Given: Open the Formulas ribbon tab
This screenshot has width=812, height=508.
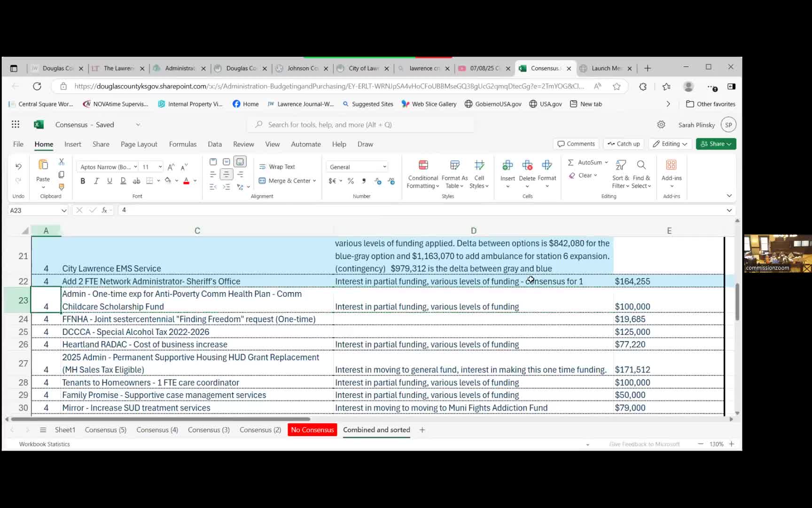Looking at the screenshot, I should 182,144.
